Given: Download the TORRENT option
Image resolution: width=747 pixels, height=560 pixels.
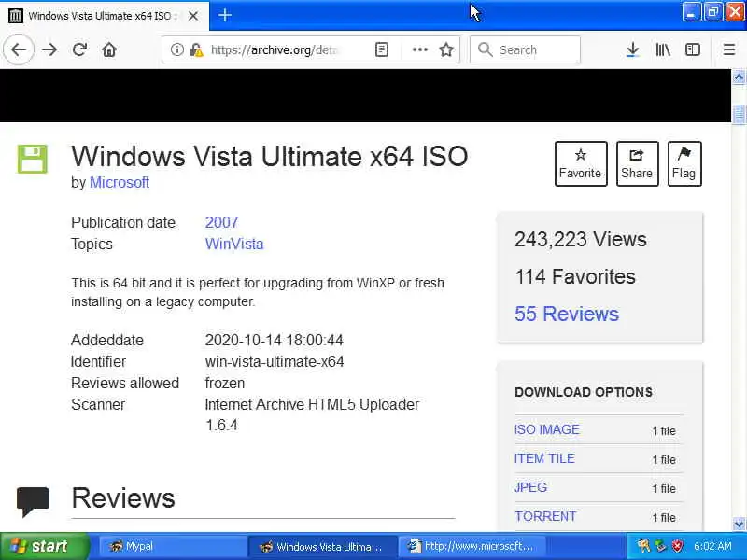Looking at the screenshot, I should (x=545, y=517).
